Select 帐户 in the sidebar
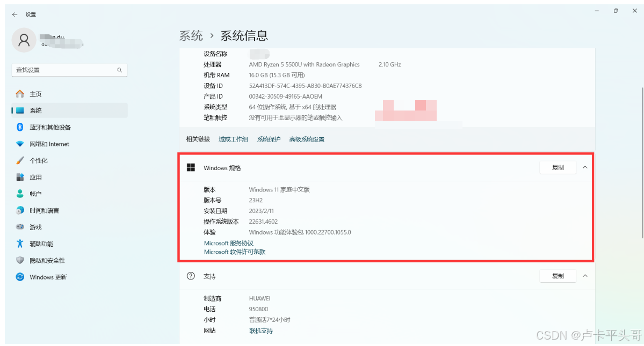Screen dimensions: 644x346 [x=69, y=194]
